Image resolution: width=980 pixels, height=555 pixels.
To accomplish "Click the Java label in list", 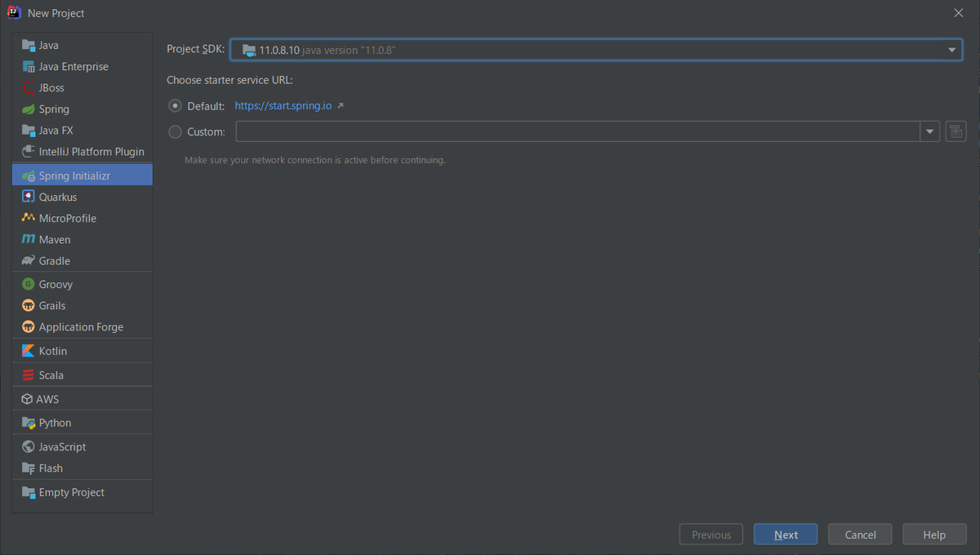I will coord(49,46).
